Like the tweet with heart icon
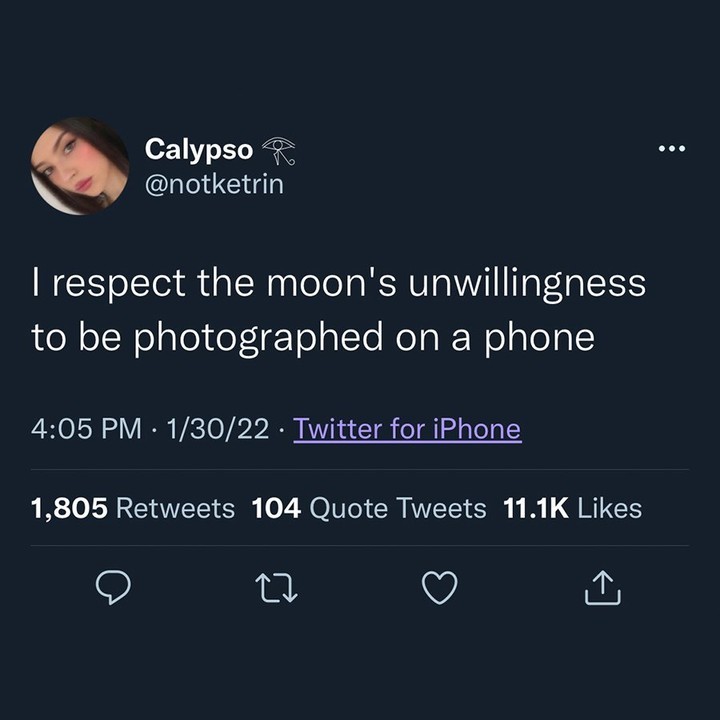This screenshot has height=720, width=720. (439, 587)
